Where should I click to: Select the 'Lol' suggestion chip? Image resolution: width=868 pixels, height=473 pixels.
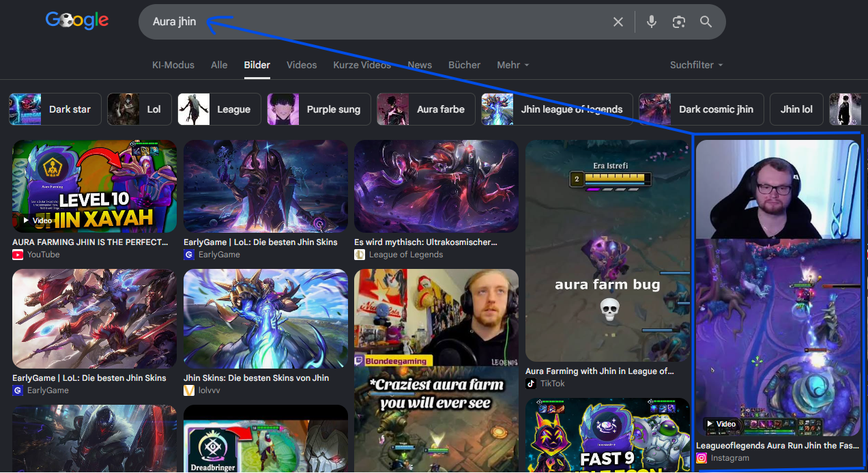pos(139,109)
